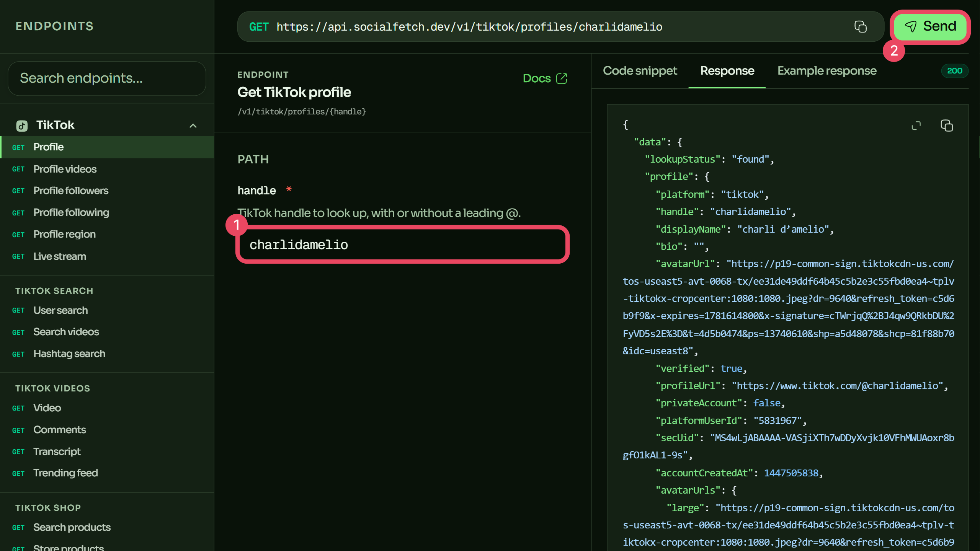Viewport: 980px width, 551px height.
Task: Focus the Search endpoints field
Action: tap(107, 78)
